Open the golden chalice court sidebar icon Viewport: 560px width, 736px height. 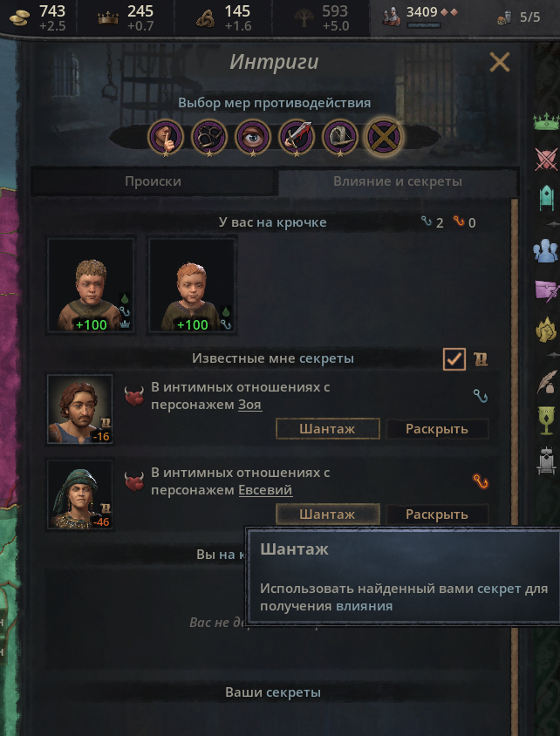click(546, 420)
